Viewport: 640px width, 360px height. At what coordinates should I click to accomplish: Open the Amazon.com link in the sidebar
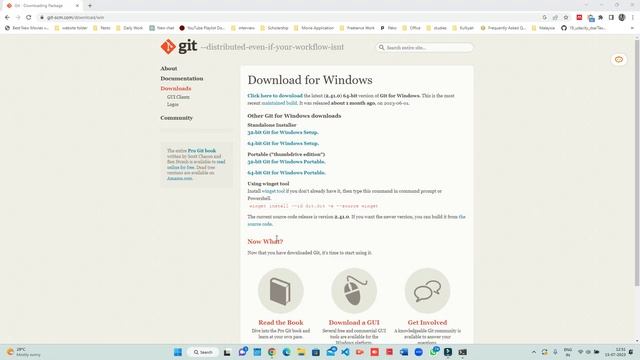[180, 178]
